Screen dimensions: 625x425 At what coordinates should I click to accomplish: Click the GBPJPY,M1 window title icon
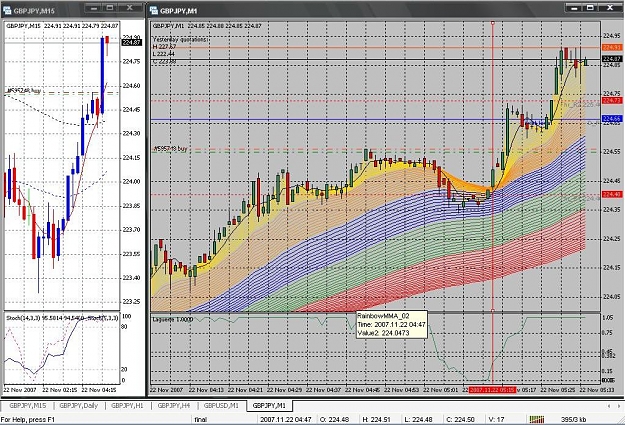pos(153,11)
